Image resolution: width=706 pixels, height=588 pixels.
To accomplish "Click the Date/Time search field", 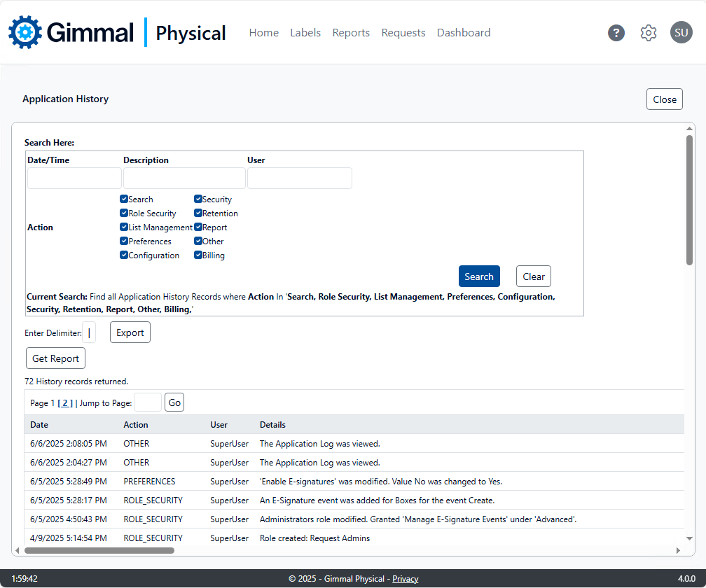I will [x=74, y=178].
